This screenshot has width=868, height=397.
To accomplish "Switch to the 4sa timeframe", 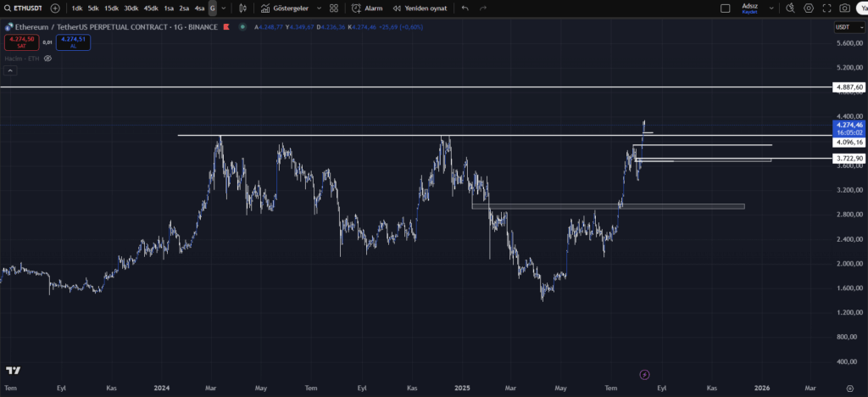I will point(199,8).
